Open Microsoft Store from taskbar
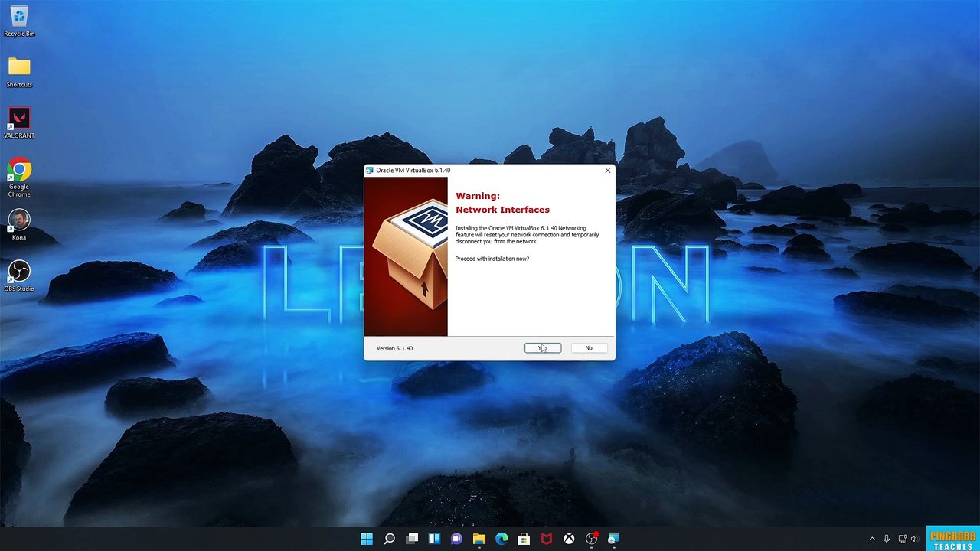 [524, 539]
